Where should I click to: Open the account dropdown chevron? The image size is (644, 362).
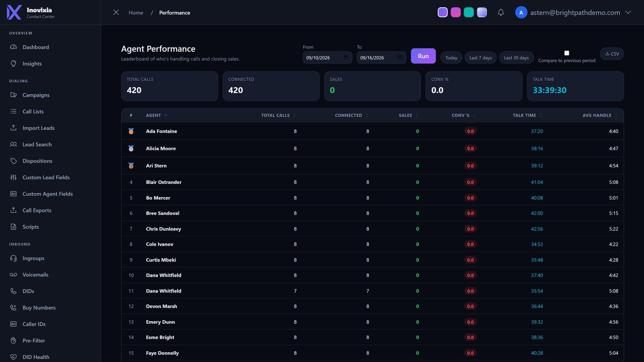point(628,12)
